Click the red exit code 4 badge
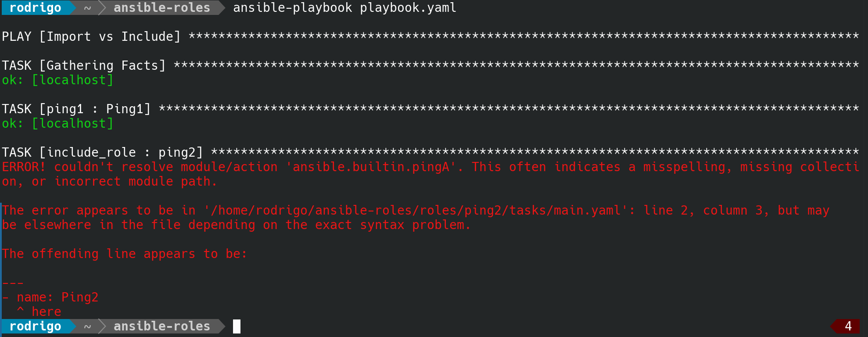Image resolution: width=868 pixels, height=337 pixels. click(x=847, y=326)
